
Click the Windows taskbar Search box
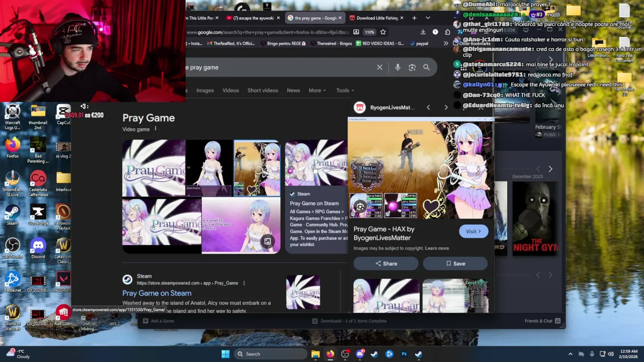[x=270, y=354]
